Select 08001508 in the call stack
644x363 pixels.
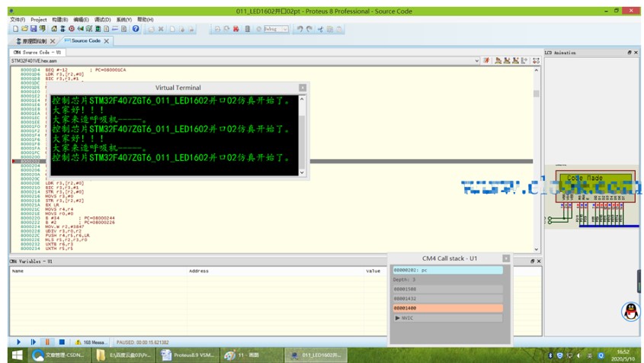pyautogui.click(x=447, y=289)
